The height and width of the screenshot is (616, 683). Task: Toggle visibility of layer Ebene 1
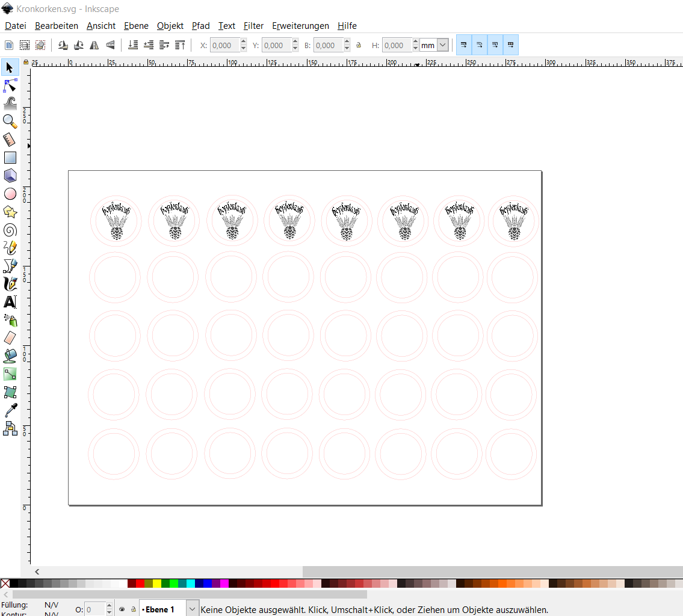click(x=122, y=609)
